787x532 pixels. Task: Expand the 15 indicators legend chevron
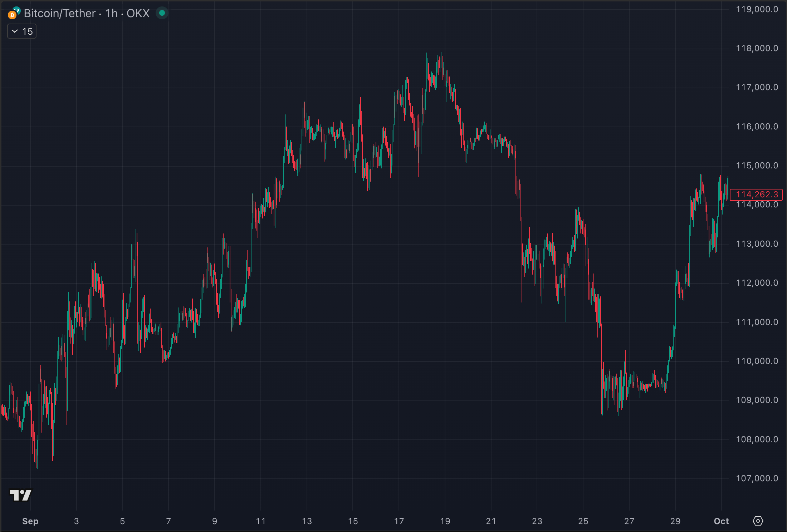15,31
